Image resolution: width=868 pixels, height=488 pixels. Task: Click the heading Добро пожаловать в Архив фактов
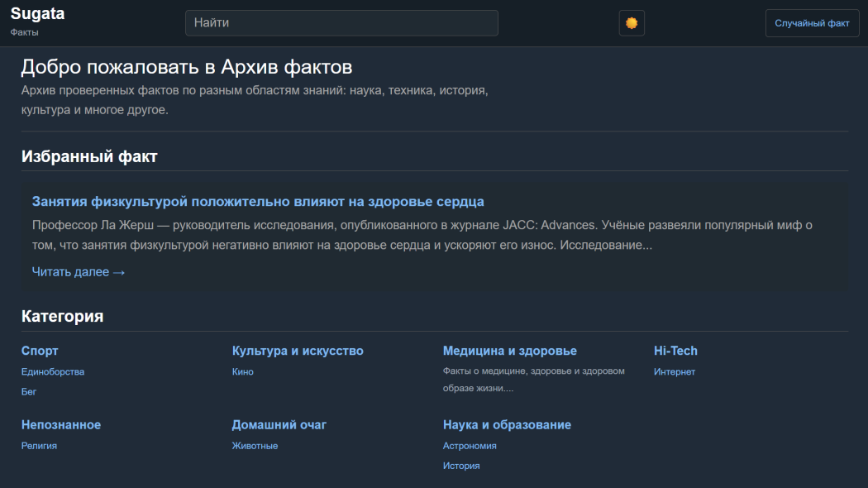point(187,67)
